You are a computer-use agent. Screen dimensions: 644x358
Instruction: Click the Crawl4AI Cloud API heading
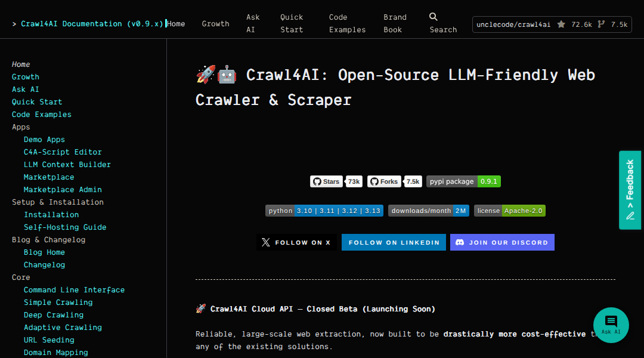[x=315, y=308]
